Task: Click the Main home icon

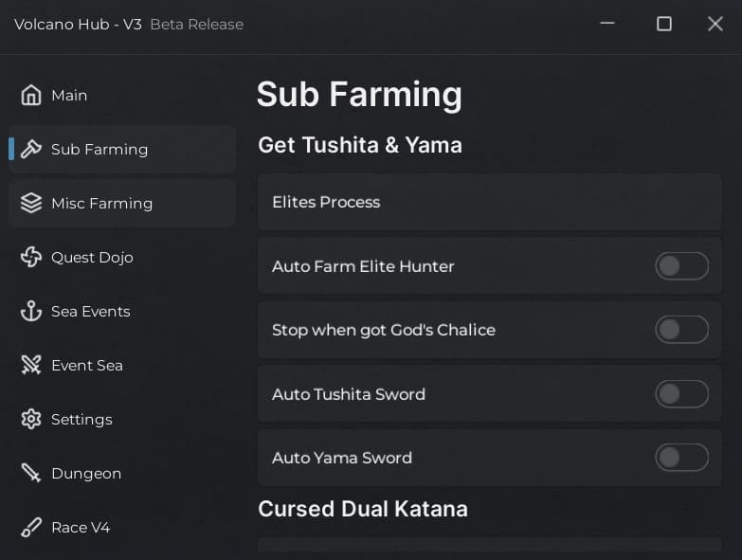Action: (x=31, y=96)
